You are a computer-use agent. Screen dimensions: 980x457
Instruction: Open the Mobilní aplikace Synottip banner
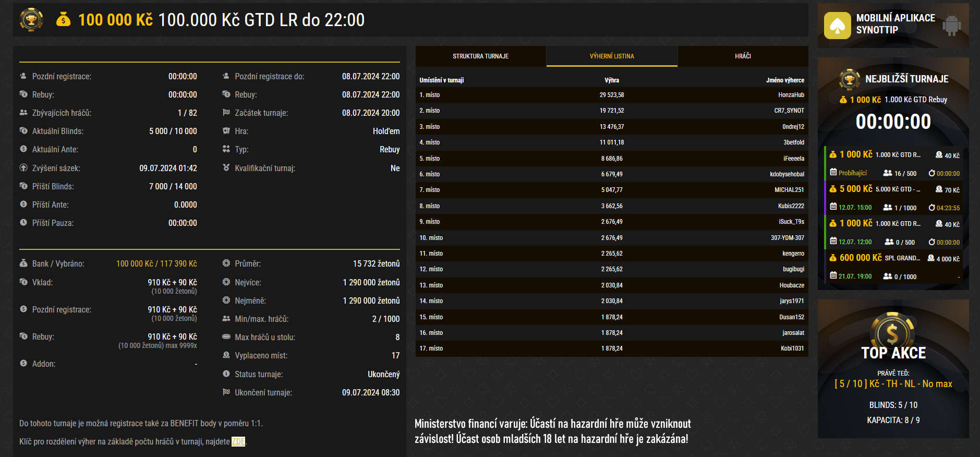click(x=893, y=26)
